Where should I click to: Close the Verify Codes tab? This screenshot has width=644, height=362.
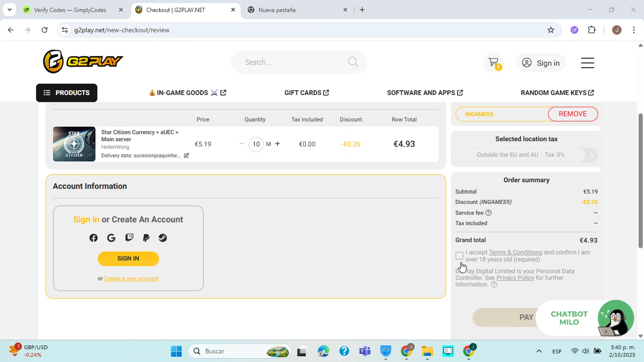pyautogui.click(x=121, y=10)
